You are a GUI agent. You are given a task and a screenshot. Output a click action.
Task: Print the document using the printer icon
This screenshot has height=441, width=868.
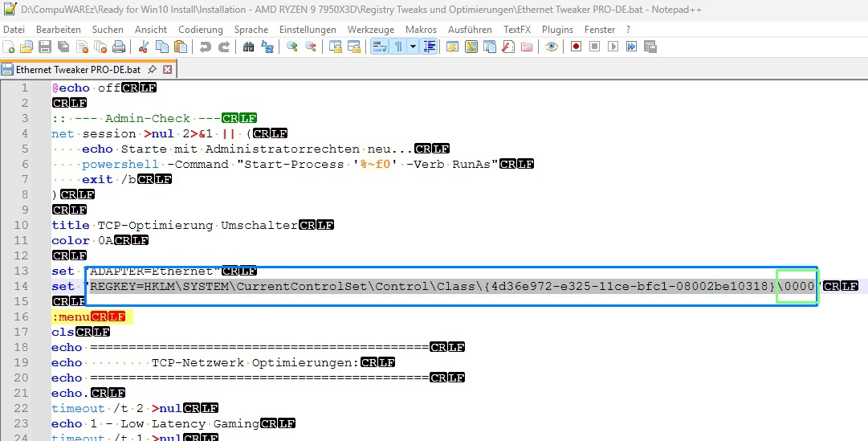point(119,47)
